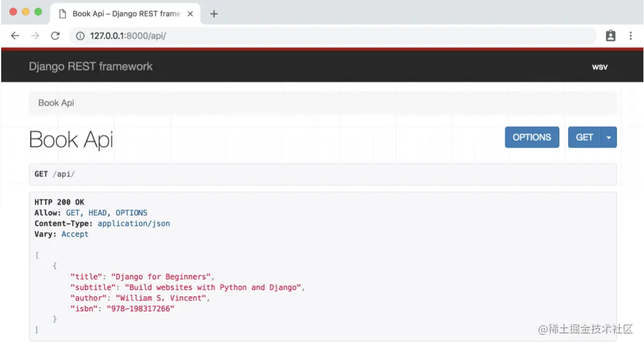Focus the address bar showing 127.0.0.1:8000/api/
This screenshot has height=346, width=644.
(x=333, y=36)
